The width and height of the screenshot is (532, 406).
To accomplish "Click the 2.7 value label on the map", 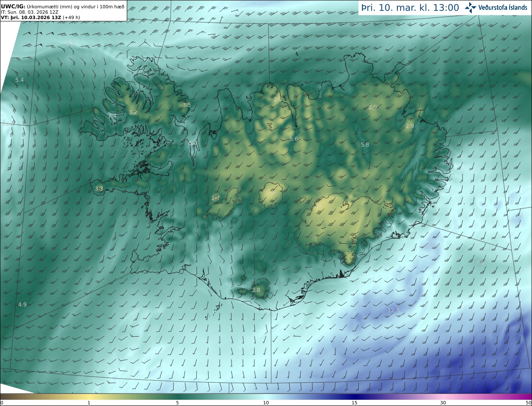I will click(216, 198).
